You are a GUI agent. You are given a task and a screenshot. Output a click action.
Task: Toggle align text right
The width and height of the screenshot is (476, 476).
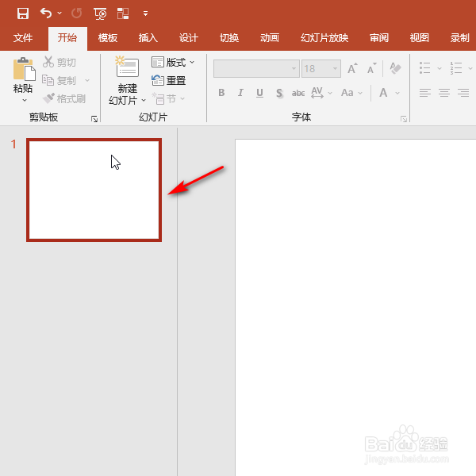[463, 93]
